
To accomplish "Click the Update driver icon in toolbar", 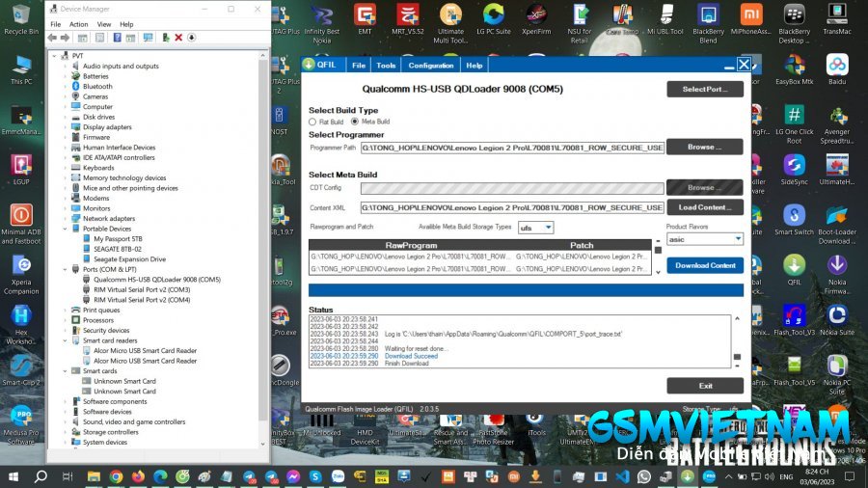I will point(166,38).
